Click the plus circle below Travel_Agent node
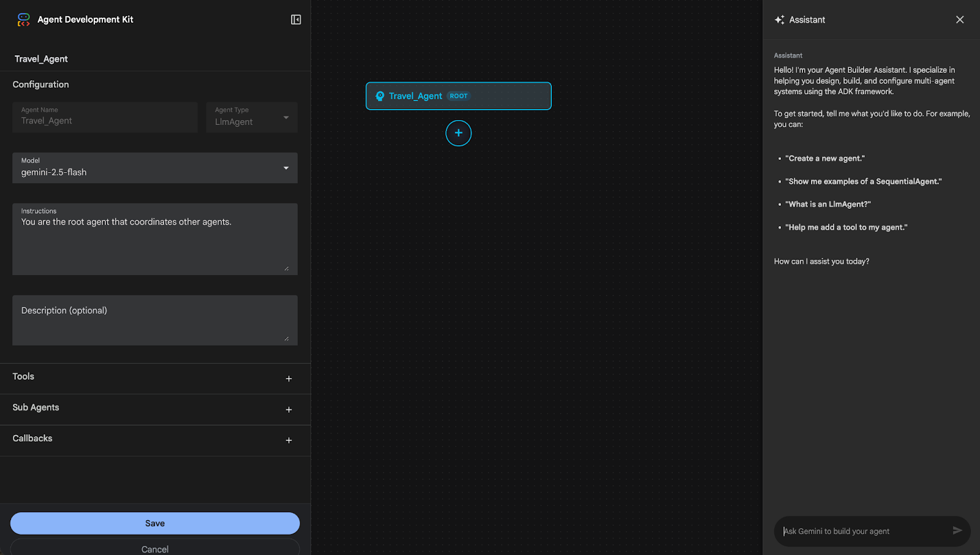The image size is (980, 555). click(x=458, y=133)
